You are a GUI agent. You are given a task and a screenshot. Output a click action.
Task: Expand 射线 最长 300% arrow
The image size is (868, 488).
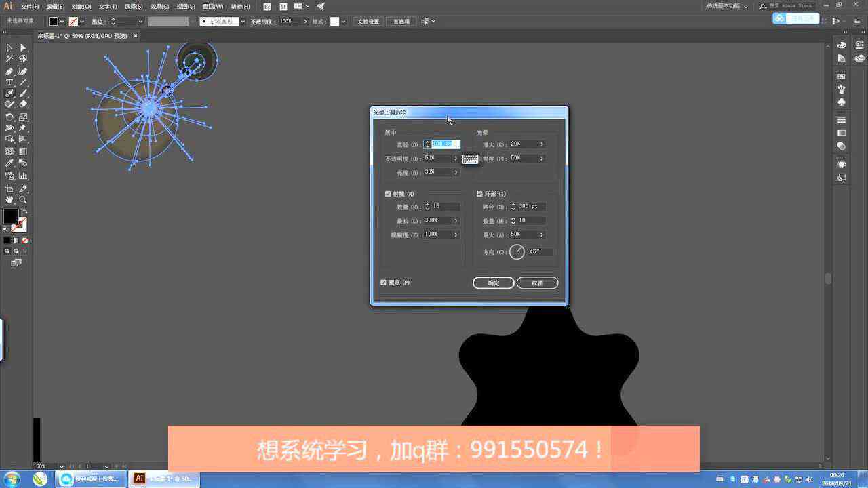(x=456, y=220)
